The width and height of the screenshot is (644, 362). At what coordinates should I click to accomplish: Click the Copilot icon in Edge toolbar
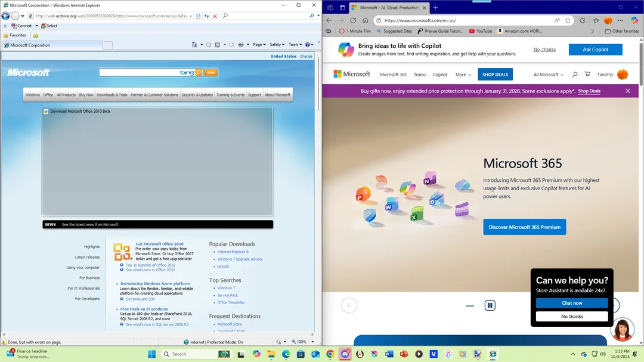tap(634, 20)
